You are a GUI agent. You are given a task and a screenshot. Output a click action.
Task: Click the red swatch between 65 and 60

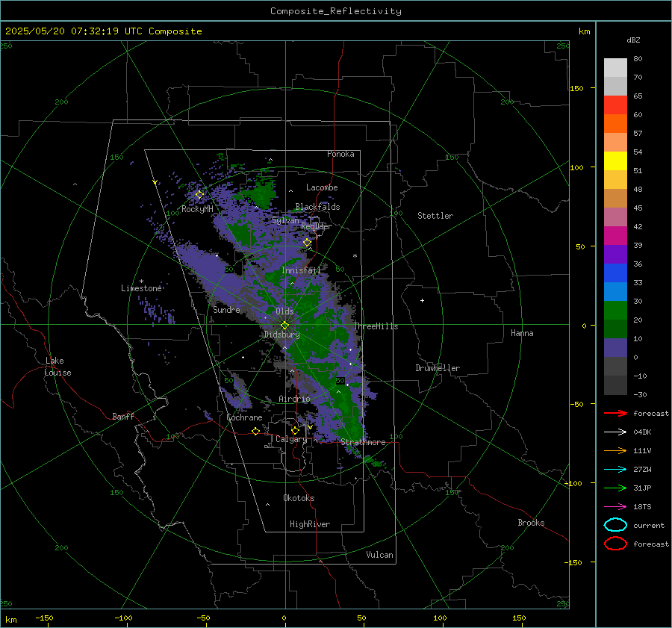[x=615, y=105]
